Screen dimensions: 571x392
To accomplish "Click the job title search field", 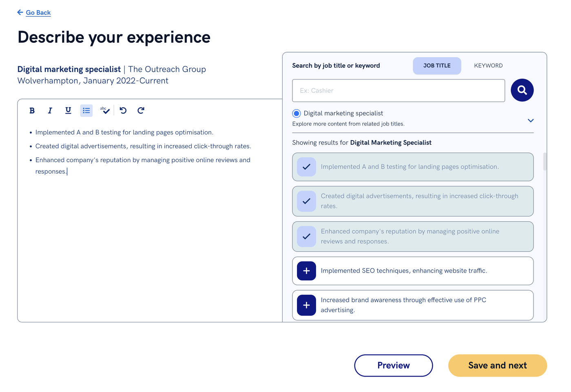I will click(x=398, y=90).
